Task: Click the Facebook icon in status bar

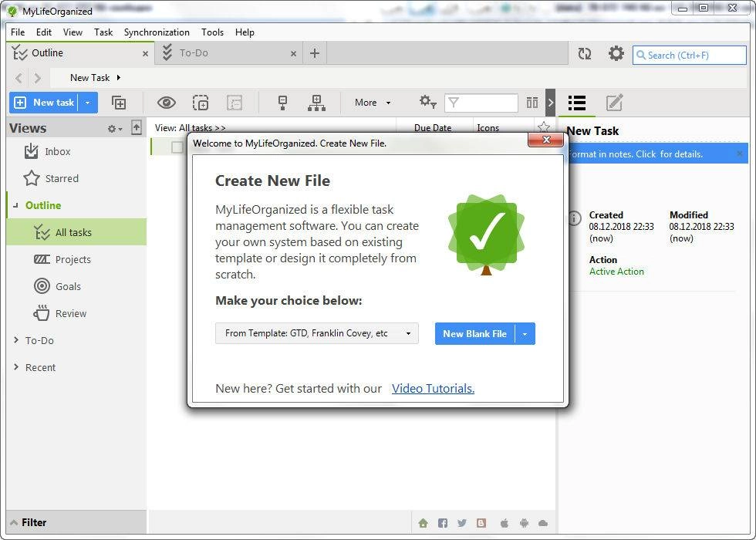Action: (443, 523)
